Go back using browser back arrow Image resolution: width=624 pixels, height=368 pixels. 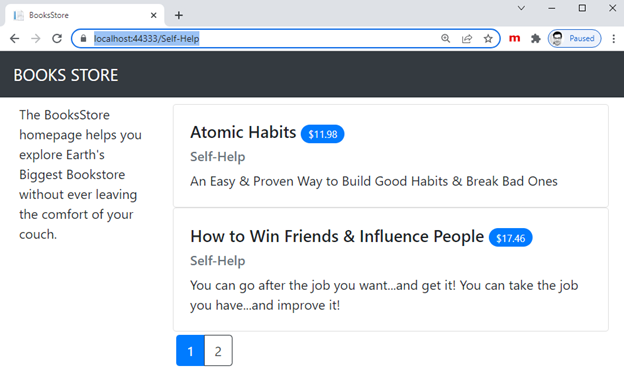pos(15,39)
